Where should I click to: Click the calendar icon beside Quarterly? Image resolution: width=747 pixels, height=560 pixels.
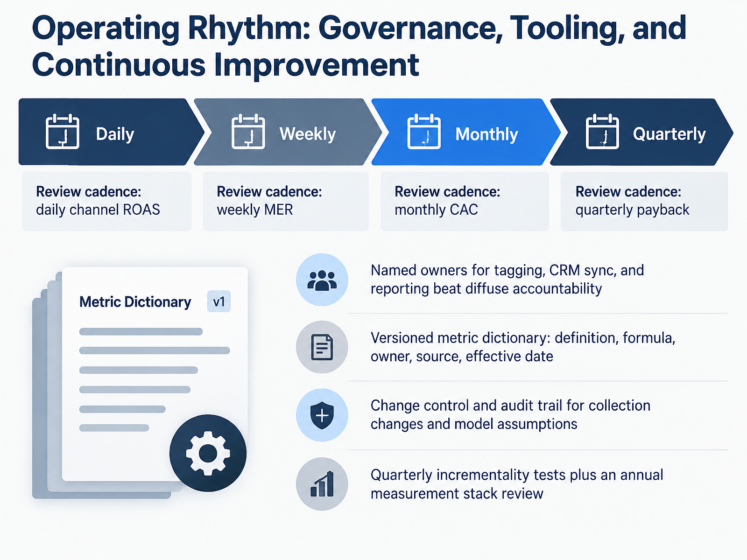(602, 132)
